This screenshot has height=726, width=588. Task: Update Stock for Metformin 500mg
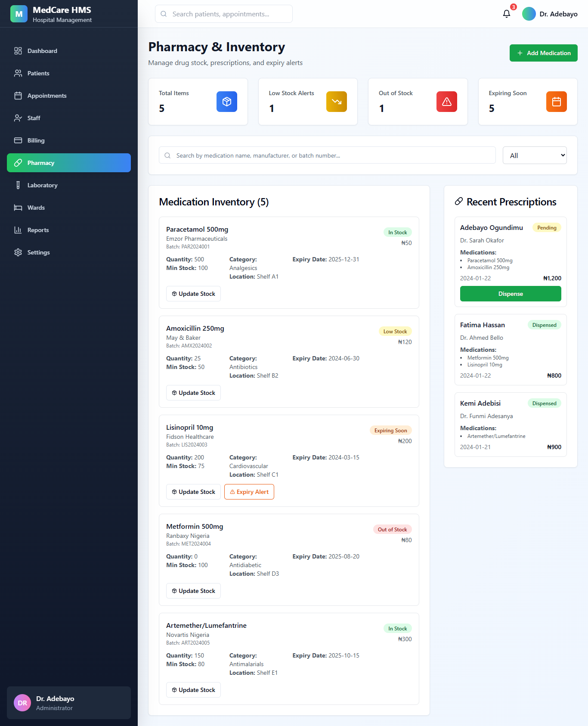193,591
